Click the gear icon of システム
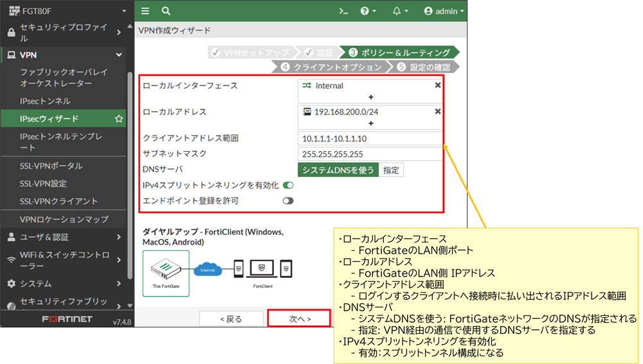The height and width of the screenshot is (364, 643). (x=11, y=284)
